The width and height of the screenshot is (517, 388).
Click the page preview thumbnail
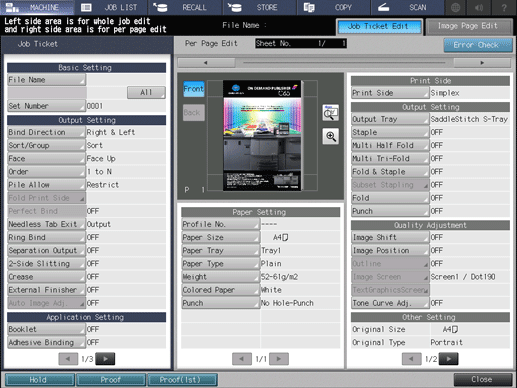(262, 135)
